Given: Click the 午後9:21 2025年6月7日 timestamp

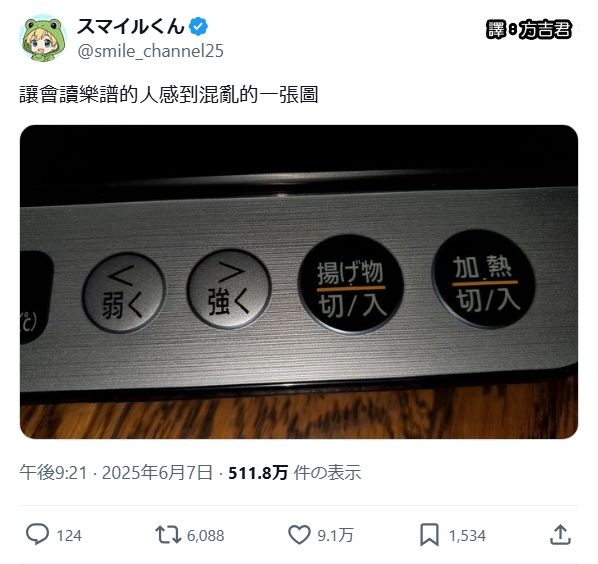Looking at the screenshot, I should pyautogui.click(x=116, y=472).
